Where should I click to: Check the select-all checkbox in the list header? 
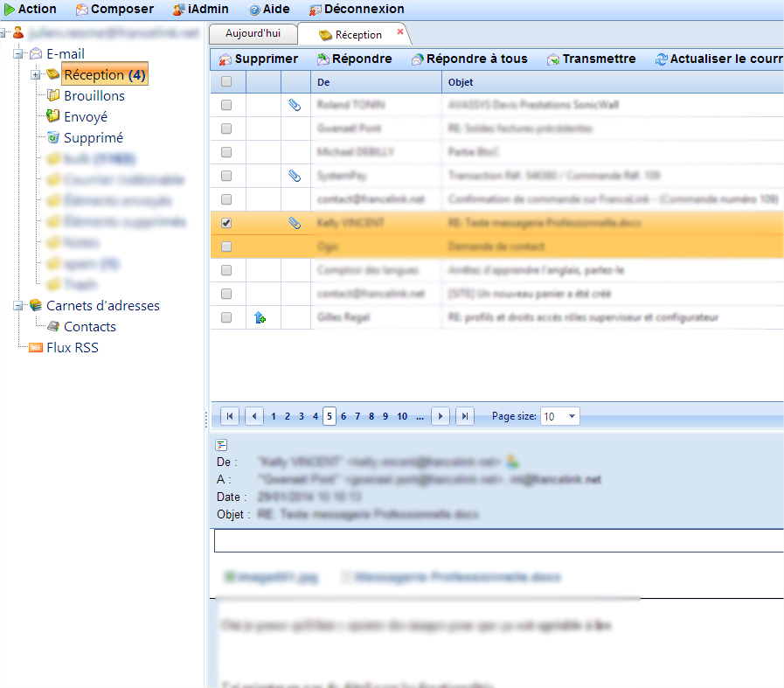(x=226, y=80)
